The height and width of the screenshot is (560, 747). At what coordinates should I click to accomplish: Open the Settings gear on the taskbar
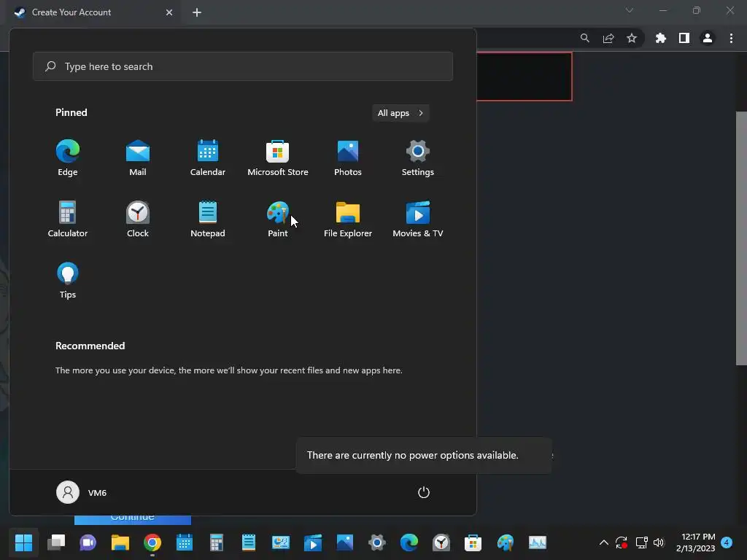coord(377,542)
